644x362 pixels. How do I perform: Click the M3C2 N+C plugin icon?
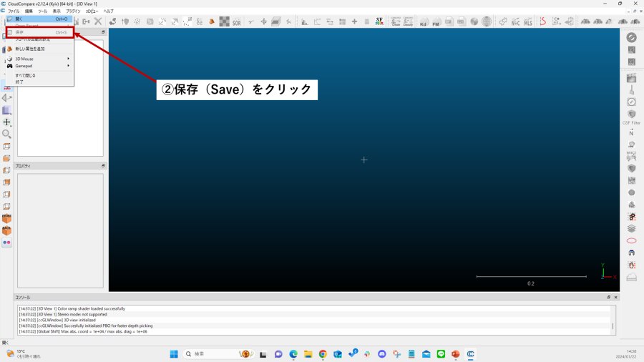pyautogui.click(x=515, y=21)
